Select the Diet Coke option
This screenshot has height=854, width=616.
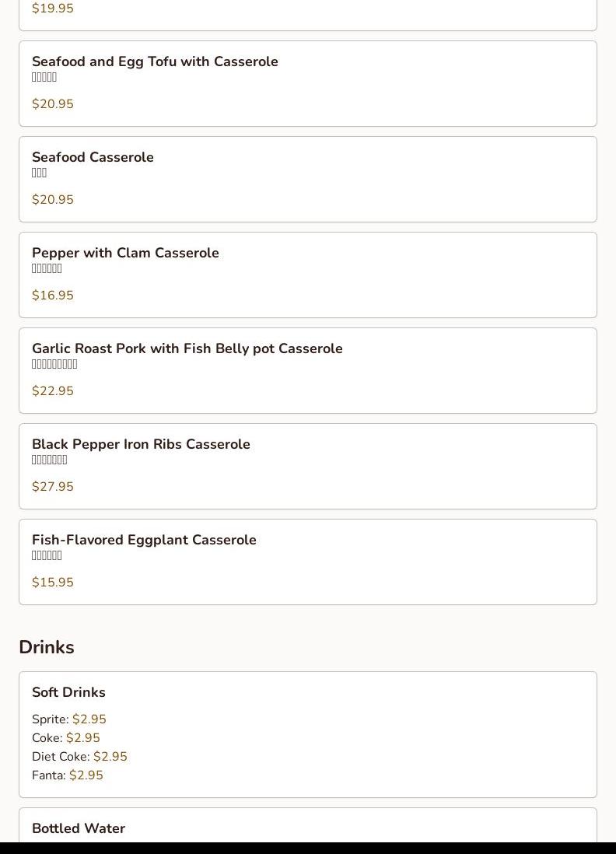pyautogui.click(x=79, y=757)
